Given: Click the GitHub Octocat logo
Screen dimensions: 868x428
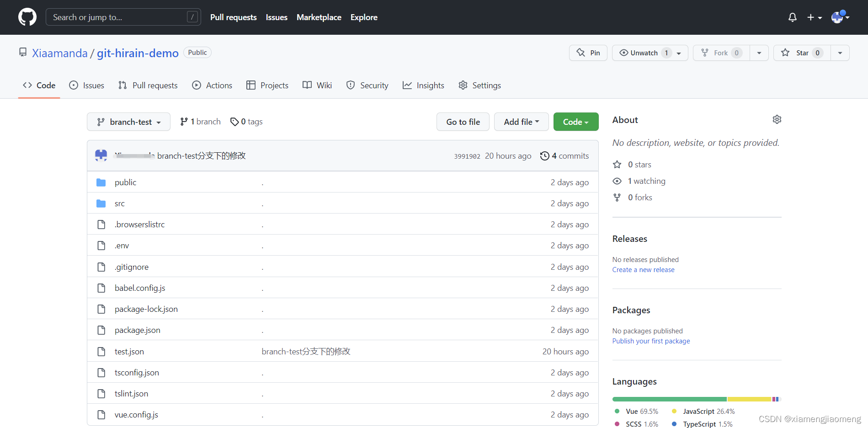Looking at the screenshot, I should point(27,17).
